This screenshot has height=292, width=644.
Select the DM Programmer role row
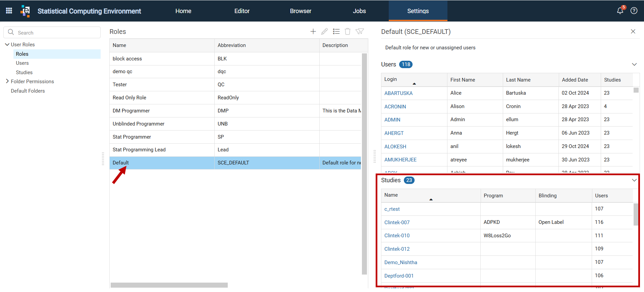pos(235,111)
